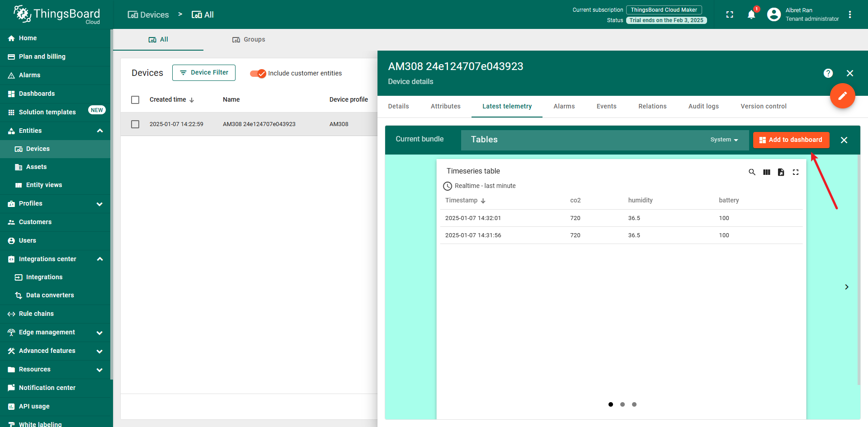
Task: Search in the Timeseries table widget
Action: 752,172
